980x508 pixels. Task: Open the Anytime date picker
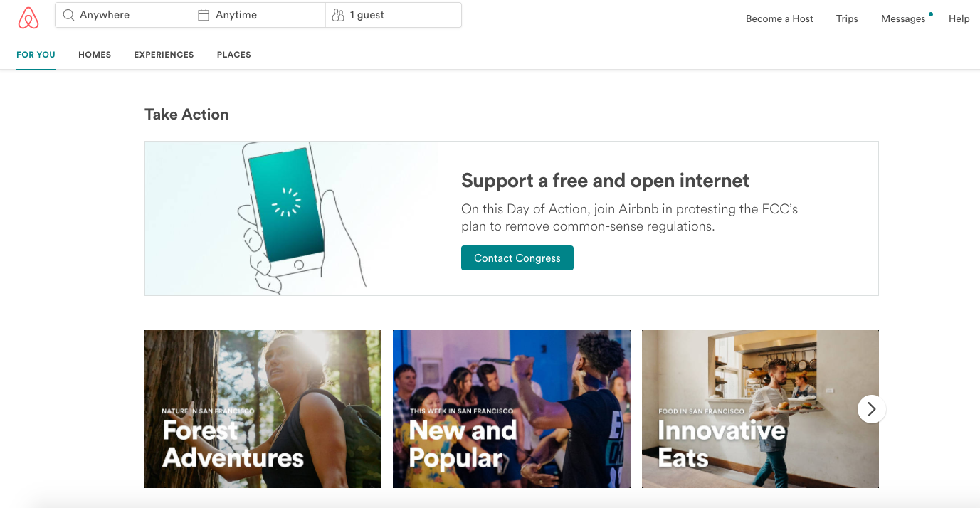258,15
